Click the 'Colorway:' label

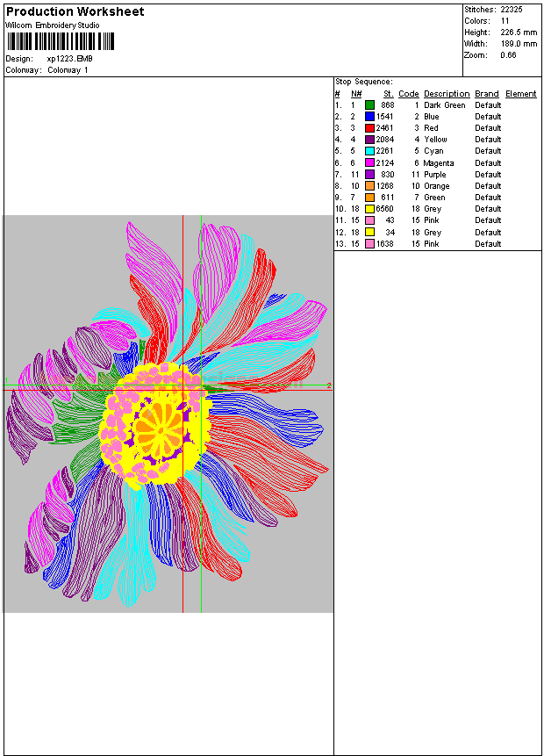(x=24, y=70)
